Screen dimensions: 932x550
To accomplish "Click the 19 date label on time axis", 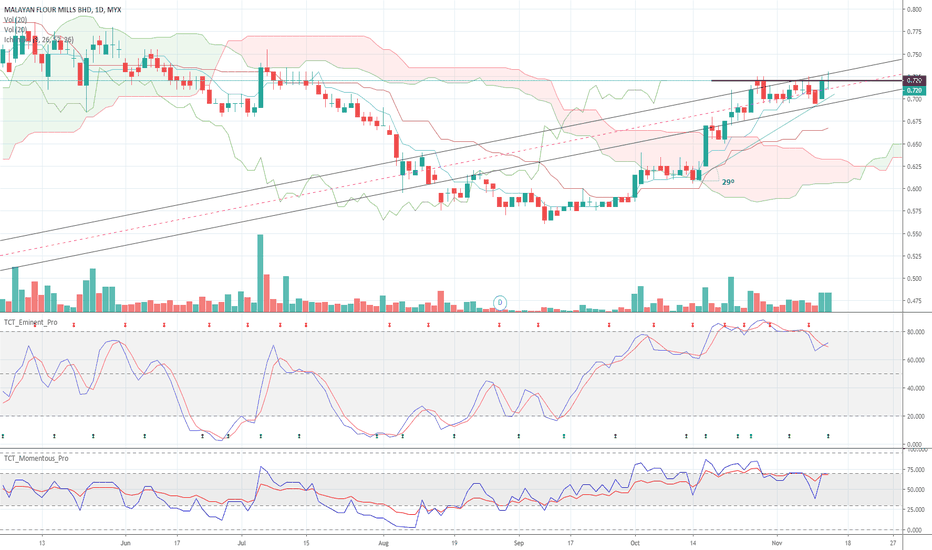I will click(454, 543).
